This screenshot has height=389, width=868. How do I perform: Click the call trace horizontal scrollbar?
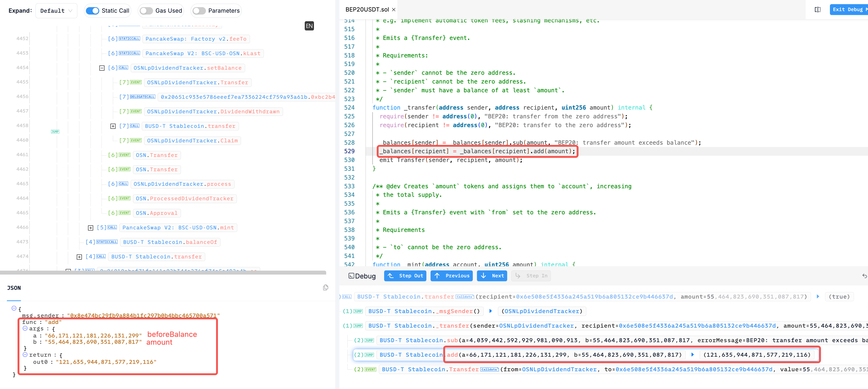pos(163,272)
